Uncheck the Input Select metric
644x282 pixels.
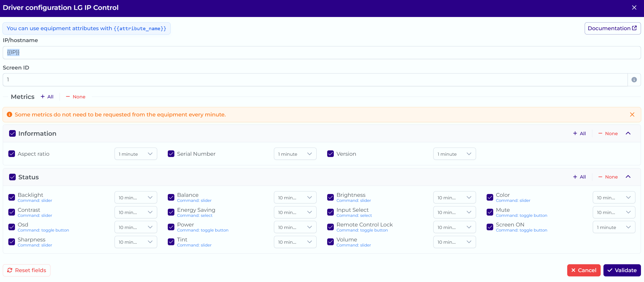tap(330, 212)
